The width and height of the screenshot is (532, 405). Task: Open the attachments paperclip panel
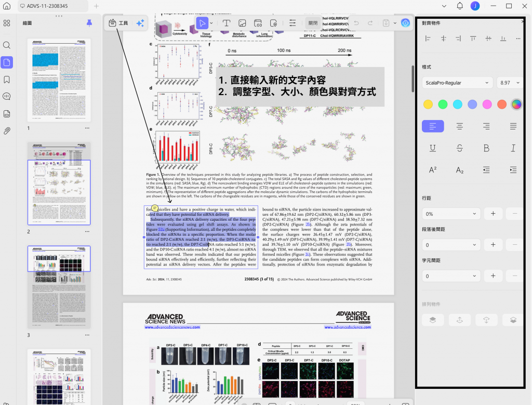pyautogui.click(x=7, y=131)
